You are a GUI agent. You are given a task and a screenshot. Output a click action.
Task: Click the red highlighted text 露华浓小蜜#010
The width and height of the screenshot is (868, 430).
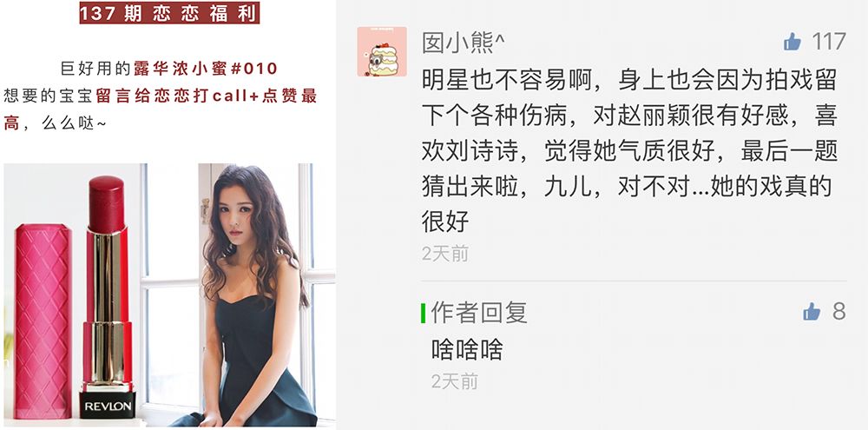(206, 69)
